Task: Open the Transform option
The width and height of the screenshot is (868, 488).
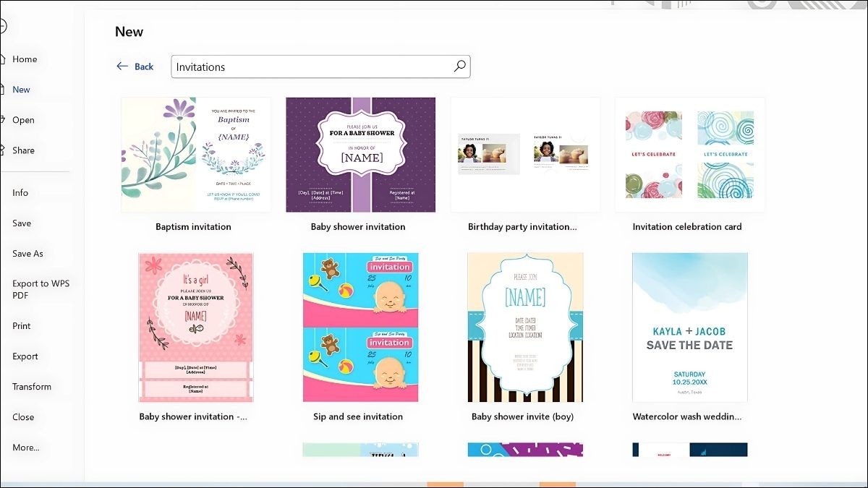Action: [x=32, y=386]
